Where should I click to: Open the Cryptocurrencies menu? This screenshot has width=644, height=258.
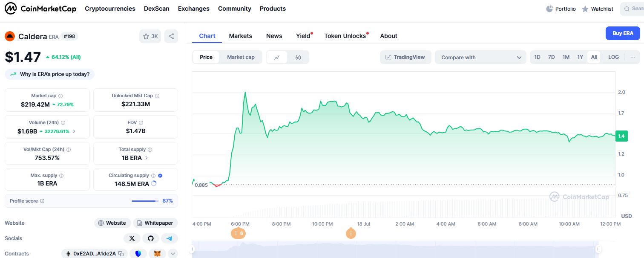click(110, 9)
